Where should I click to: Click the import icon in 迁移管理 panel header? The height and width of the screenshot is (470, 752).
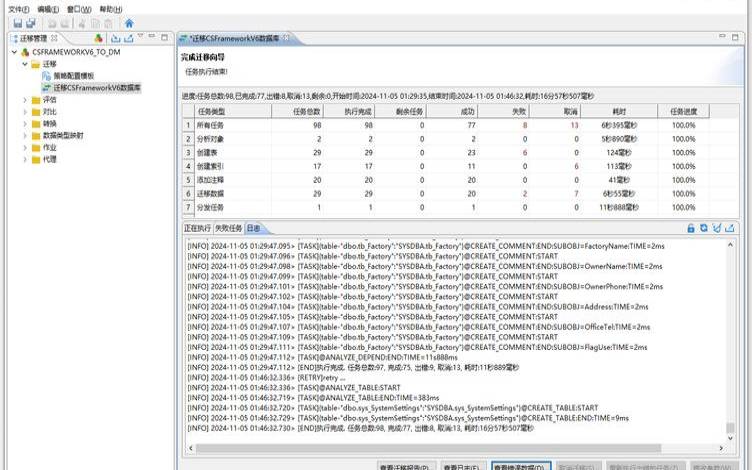tap(116, 38)
